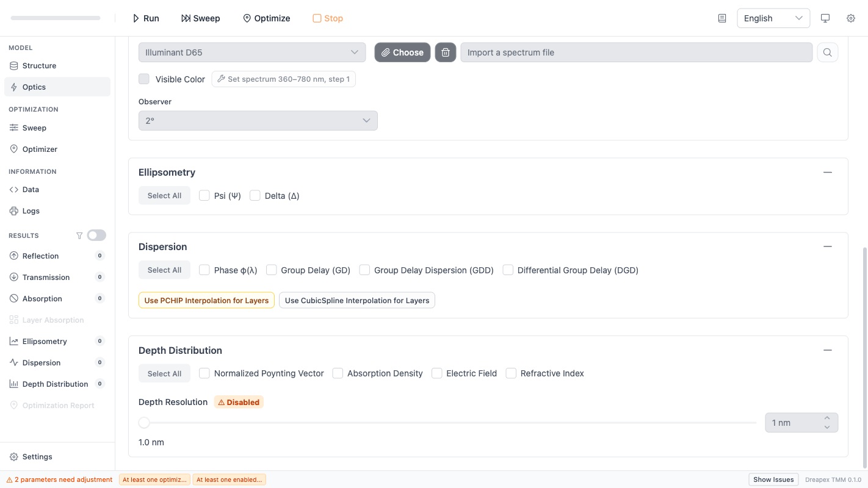Click the Run play icon
This screenshot has width=868, height=488.
coord(136,18)
